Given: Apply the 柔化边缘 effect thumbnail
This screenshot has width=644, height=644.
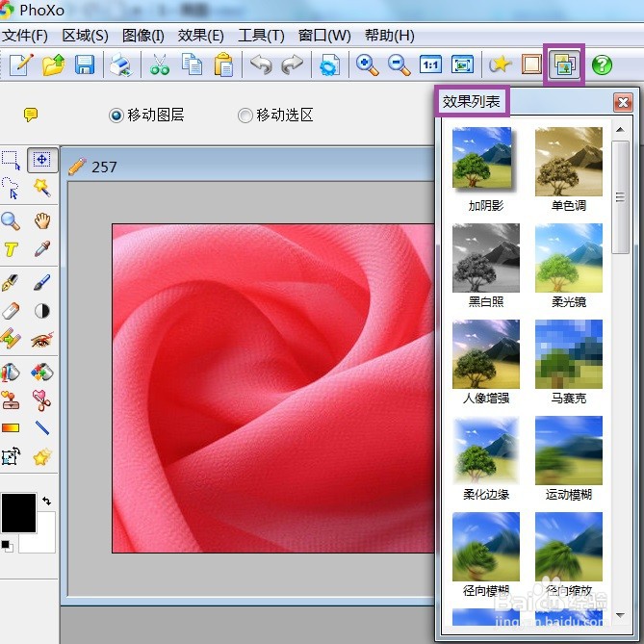Looking at the screenshot, I should click(485, 451).
